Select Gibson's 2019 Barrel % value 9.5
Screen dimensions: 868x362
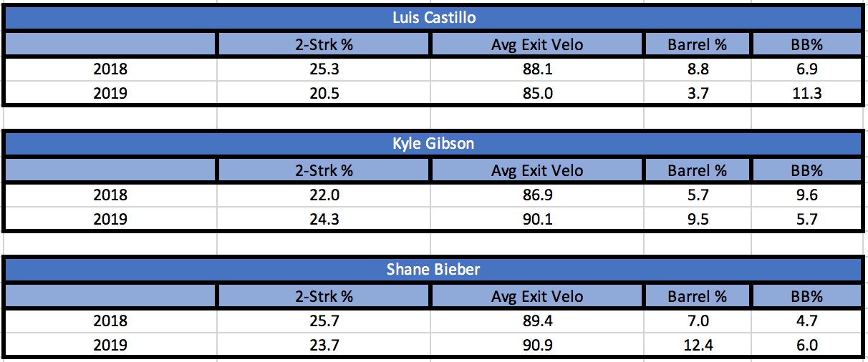(x=698, y=217)
